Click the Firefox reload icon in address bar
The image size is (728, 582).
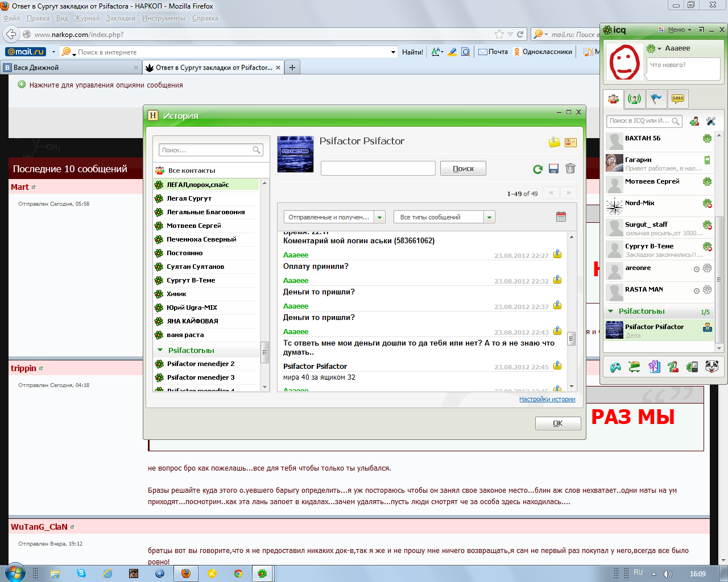(520, 34)
